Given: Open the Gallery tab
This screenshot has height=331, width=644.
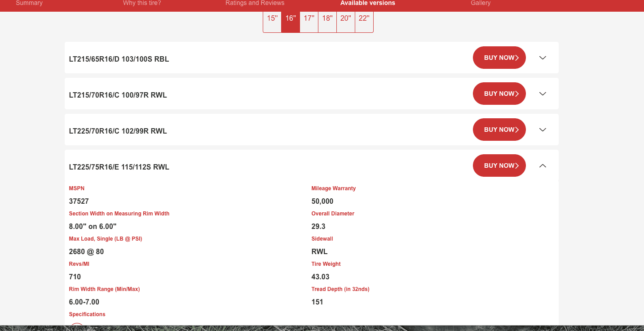Looking at the screenshot, I should (x=481, y=3).
